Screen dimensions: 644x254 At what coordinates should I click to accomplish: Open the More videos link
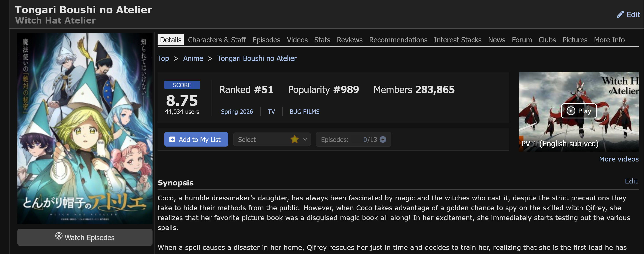619,159
